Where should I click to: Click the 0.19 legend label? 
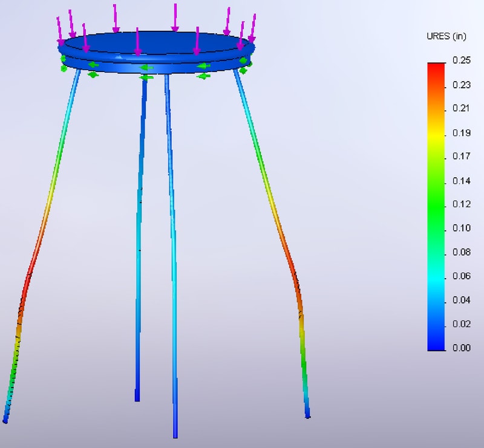(461, 133)
